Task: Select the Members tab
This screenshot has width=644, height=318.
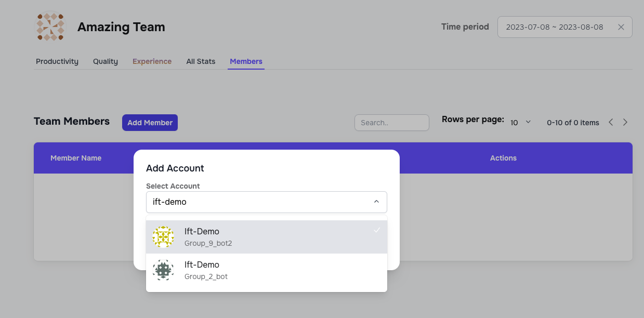Action: (246, 61)
